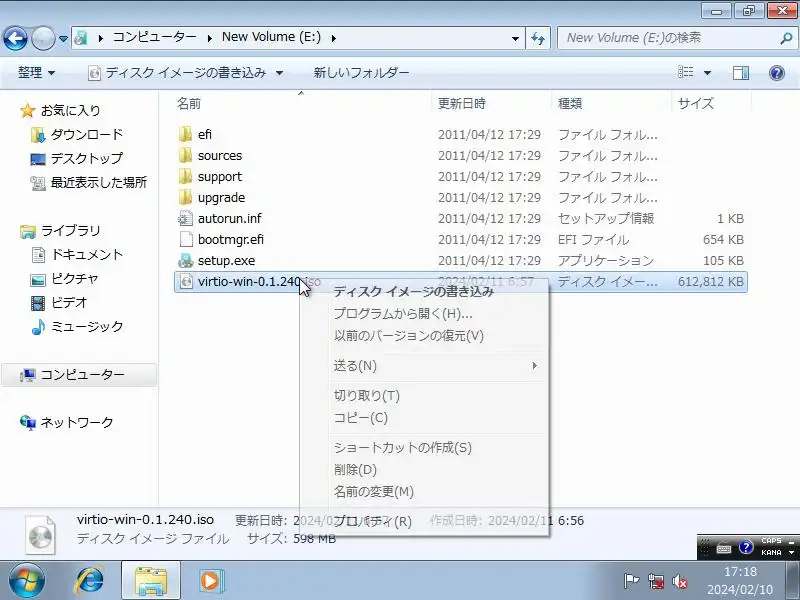
Task: Select ライブラリ in the navigation pane
Action: (60, 231)
